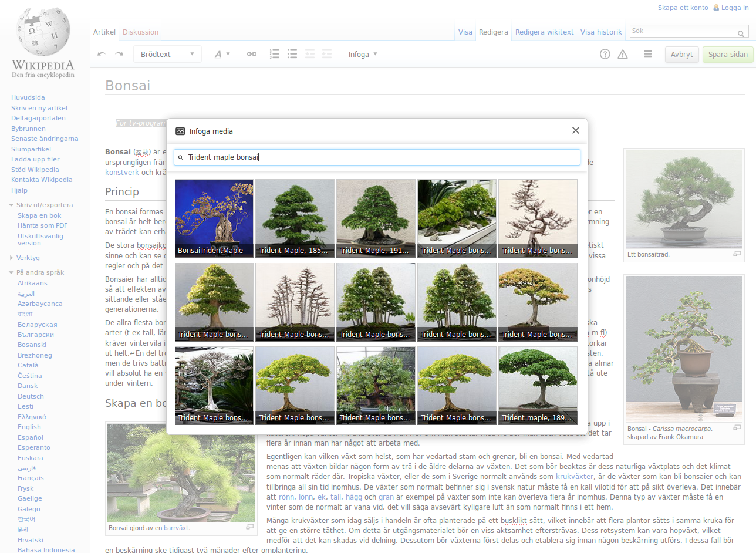Viewport: 756px width, 553px height.
Task: Open the Brödtext paragraph format dropdown
Action: pyautogui.click(x=167, y=54)
